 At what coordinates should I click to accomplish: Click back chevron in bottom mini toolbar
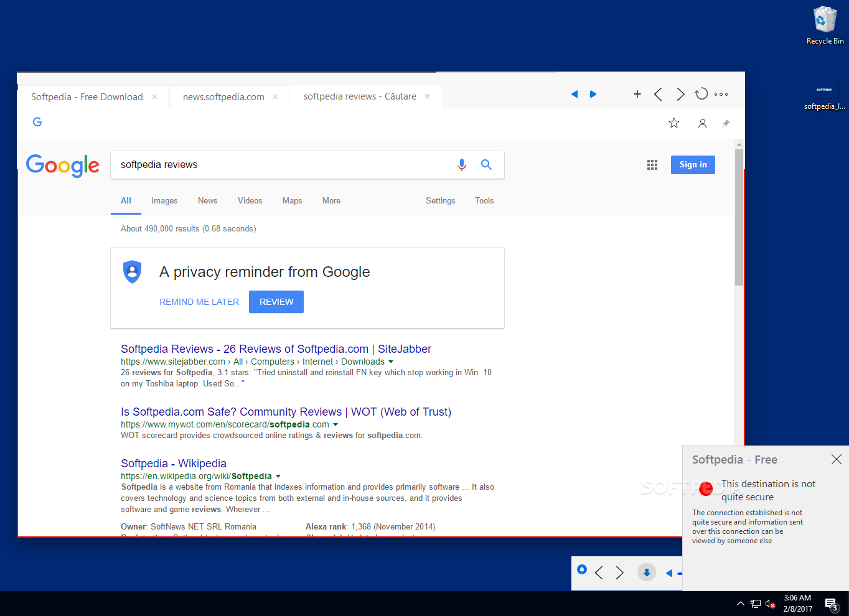(x=599, y=572)
